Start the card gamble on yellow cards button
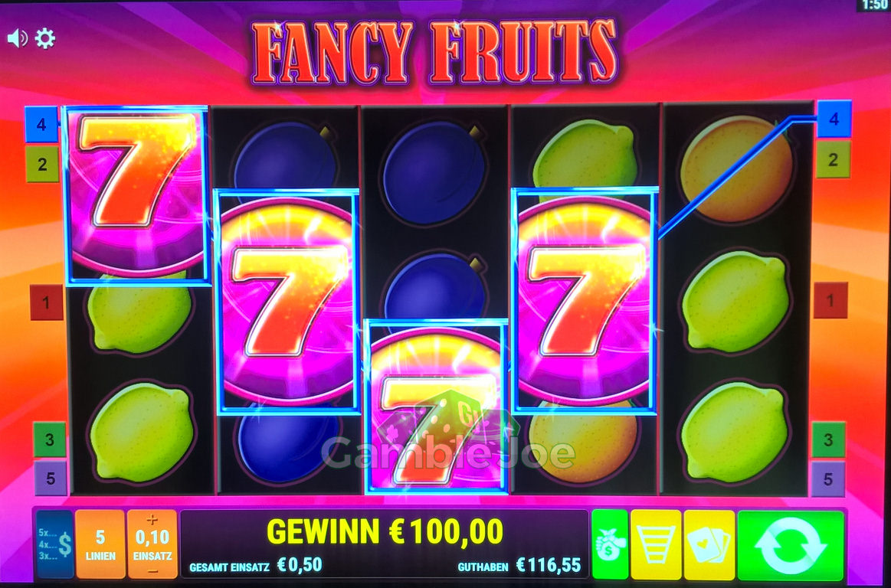The height and width of the screenshot is (588, 891). pos(709,544)
